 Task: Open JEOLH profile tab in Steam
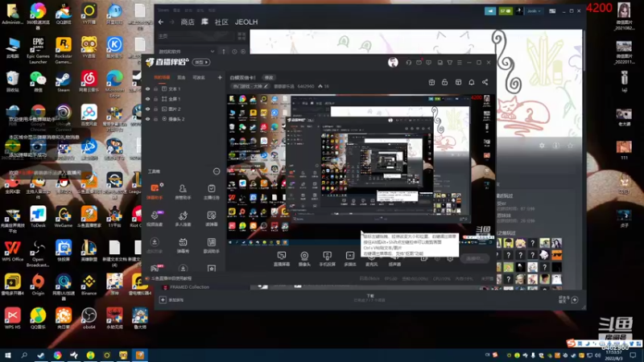246,23
